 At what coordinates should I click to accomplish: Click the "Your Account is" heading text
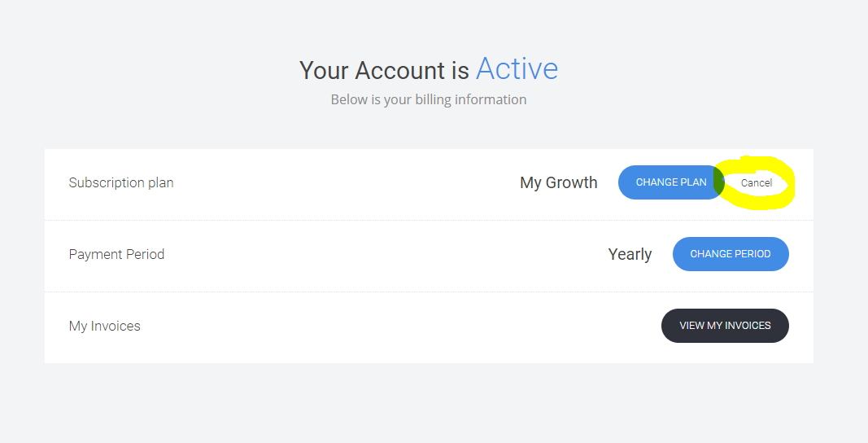click(x=384, y=71)
